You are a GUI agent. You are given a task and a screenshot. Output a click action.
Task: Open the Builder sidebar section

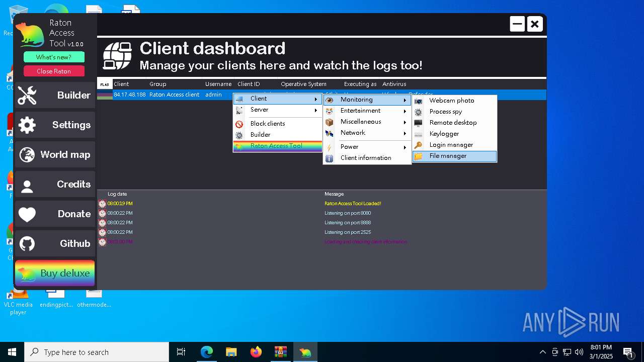pos(55,95)
